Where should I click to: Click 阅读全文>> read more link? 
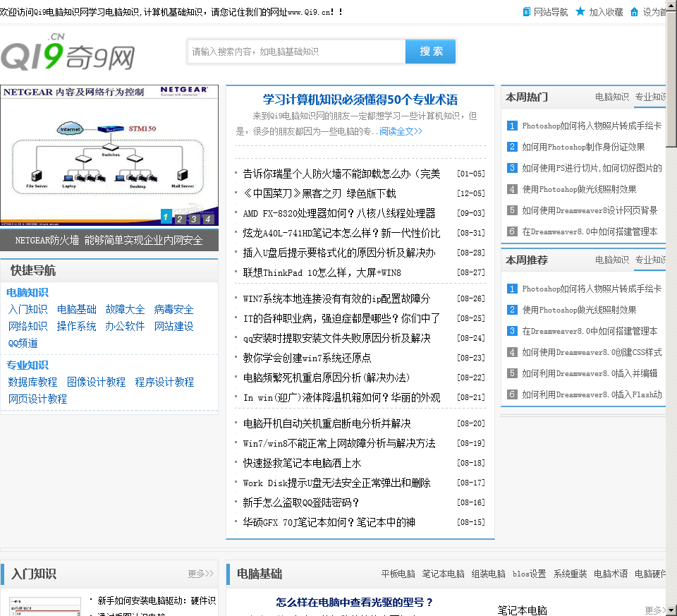pyautogui.click(x=401, y=131)
